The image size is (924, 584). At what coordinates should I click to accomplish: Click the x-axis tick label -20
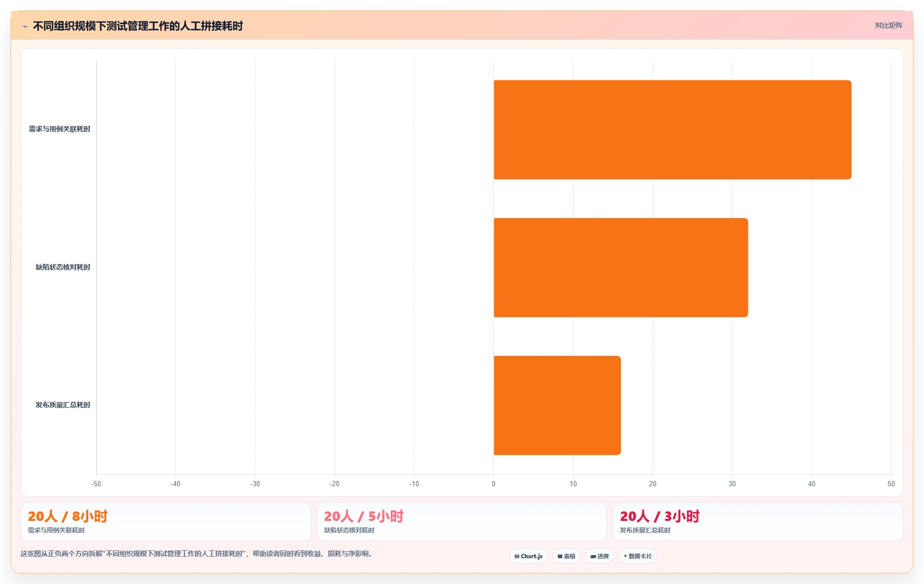335,484
